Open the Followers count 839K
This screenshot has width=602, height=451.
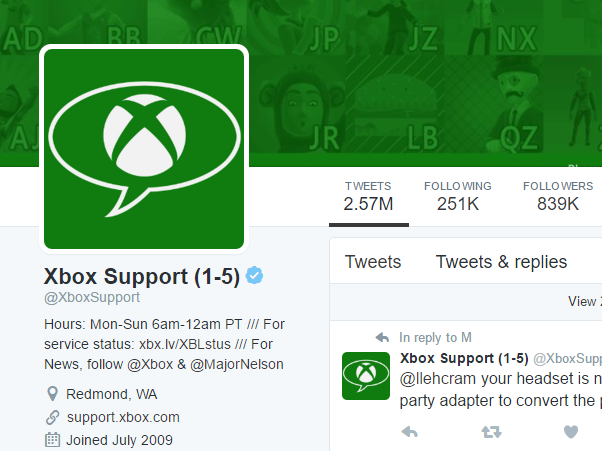557,196
